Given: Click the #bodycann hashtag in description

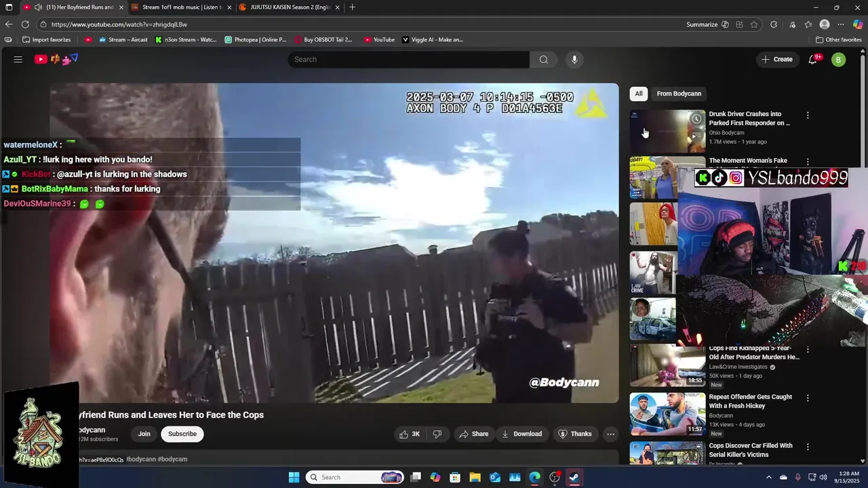Looking at the screenshot, I should click(141, 459).
